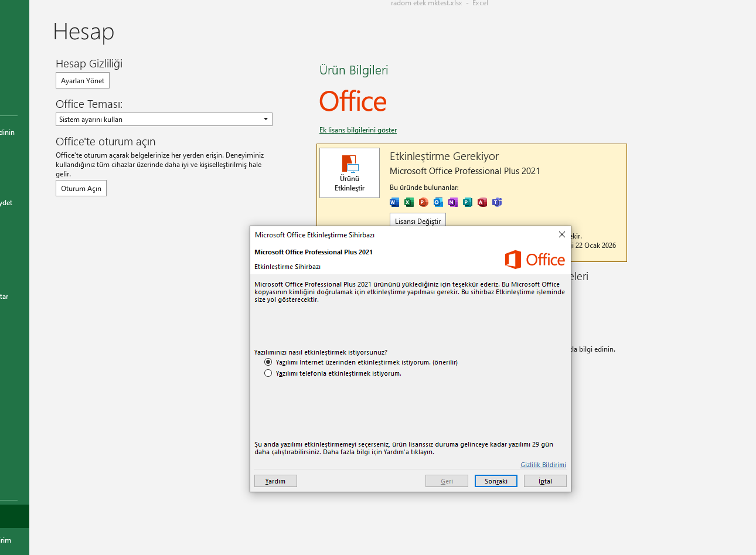
Task: Click the "Etkinleştirme Gerekiyor" text
Action: [x=444, y=156]
